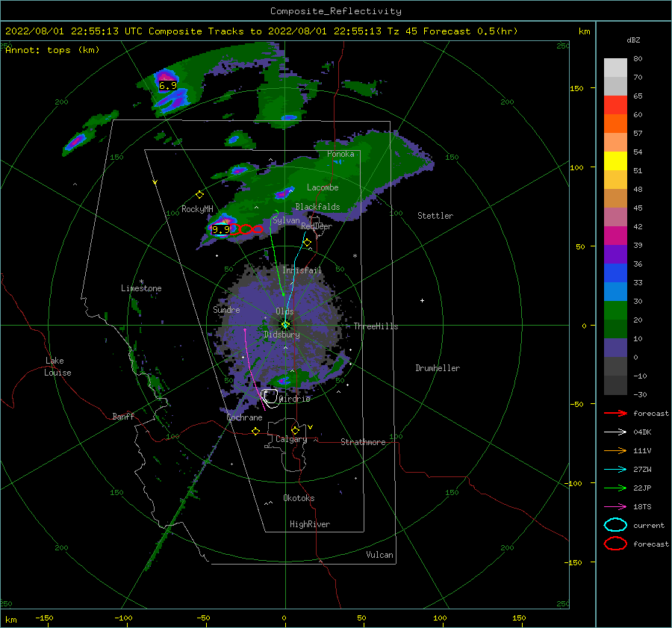The image size is (672, 628).
Task: Click the Lacombe label
Action: [x=323, y=187]
